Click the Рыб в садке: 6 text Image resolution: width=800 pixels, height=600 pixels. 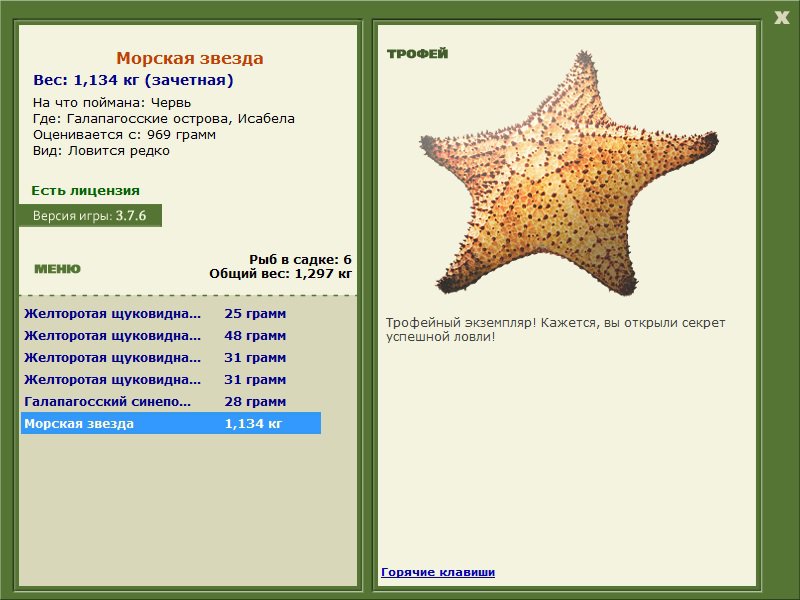coord(301,260)
